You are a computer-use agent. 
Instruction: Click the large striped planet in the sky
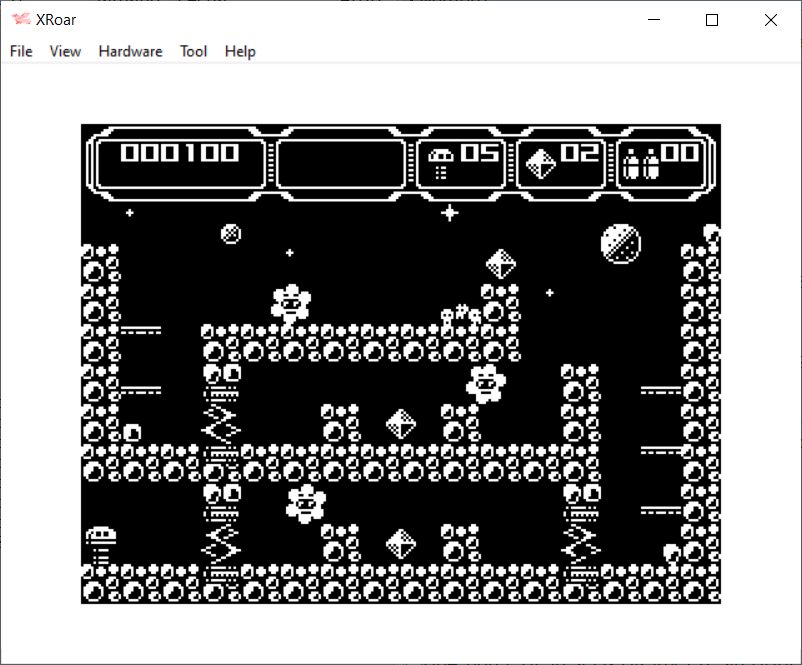[620, 243]
